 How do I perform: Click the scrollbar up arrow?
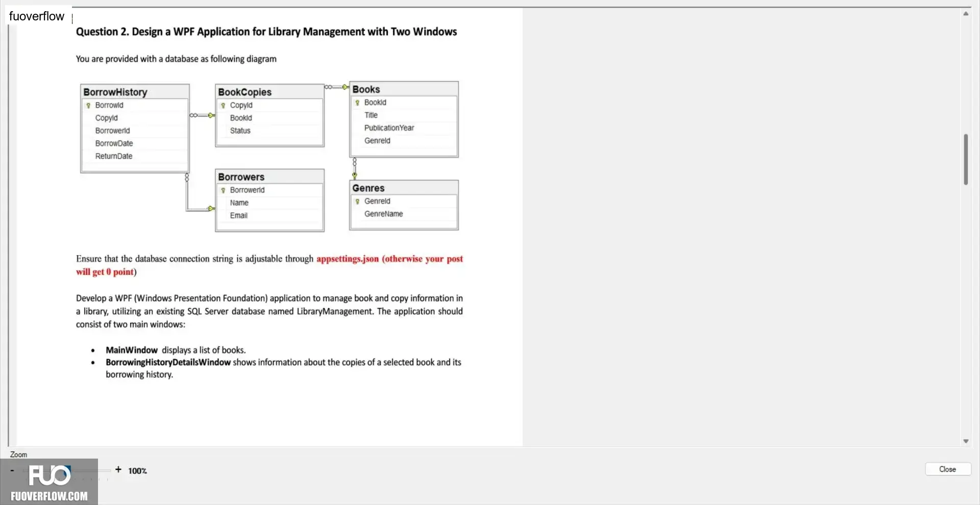point(966,14)
